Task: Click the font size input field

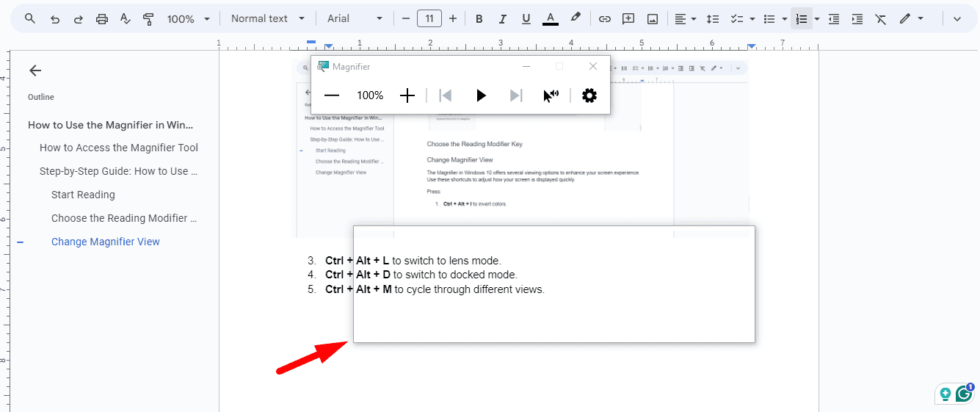Action: click(x=429, y=19)
